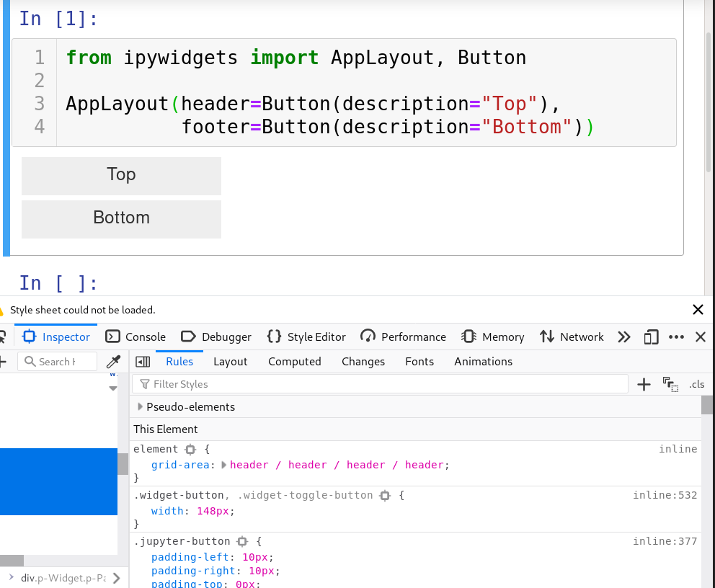The height and width of the screenshot is (588, 715).
Task: Open the Memory panel
Action: [x=492, y=337]
